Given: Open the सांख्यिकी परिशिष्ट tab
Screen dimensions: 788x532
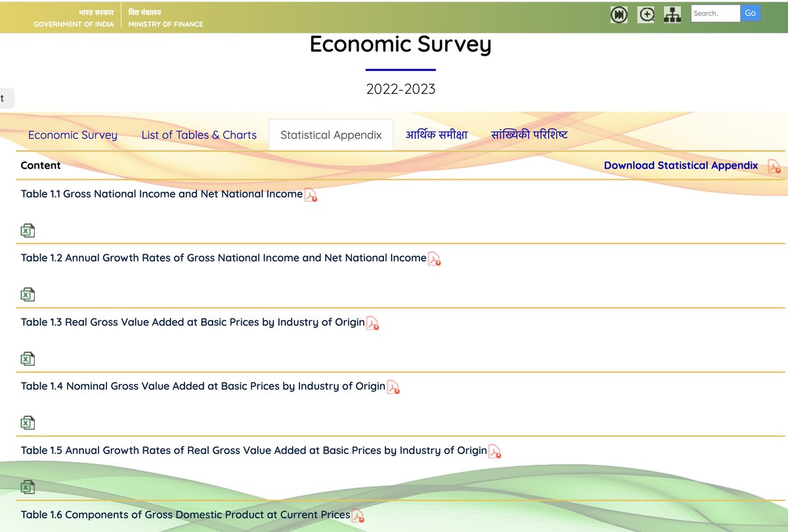Looking at the screenshot, I should (529, 133).
